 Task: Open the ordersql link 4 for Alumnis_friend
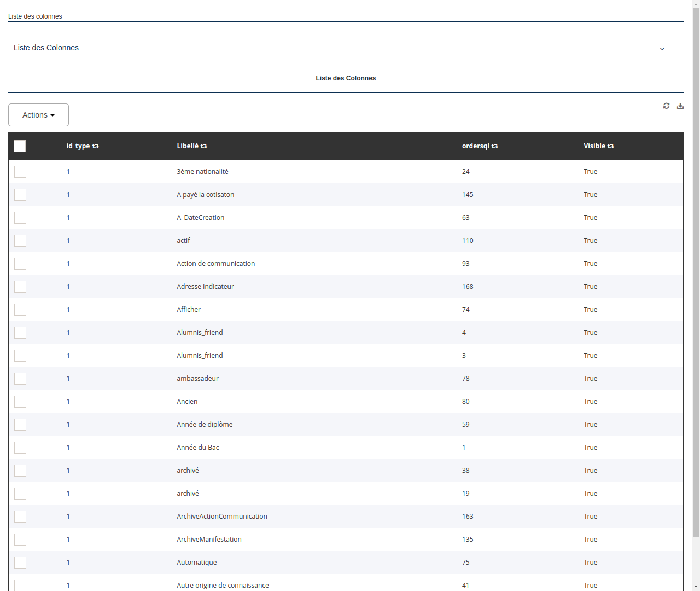464,332
